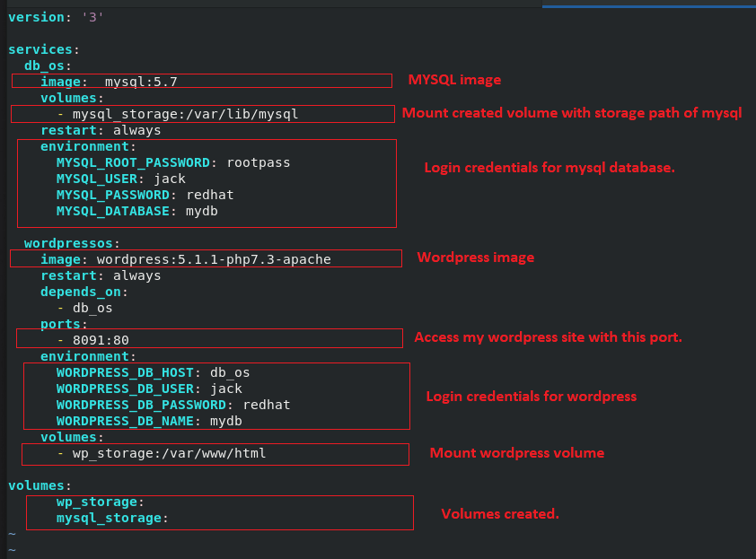Place cursor on depends_on key
The height and width of the screenshot is (559, 756).
(84, 292)
